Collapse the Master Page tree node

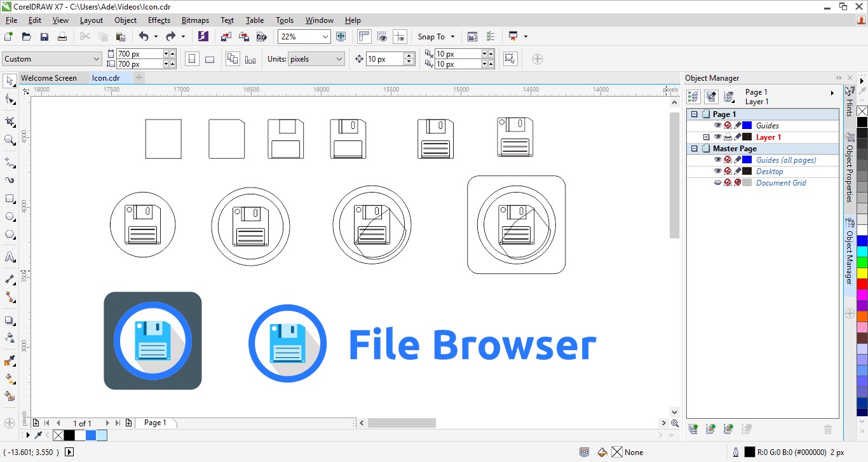pos(695,149)
